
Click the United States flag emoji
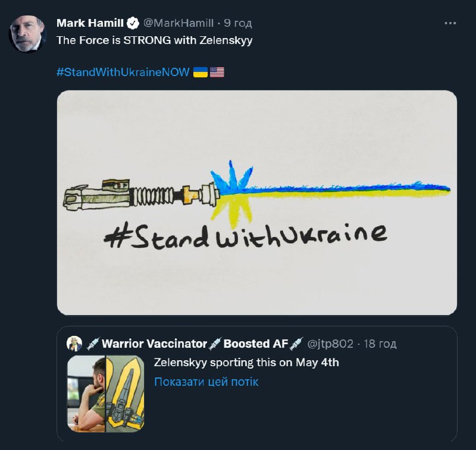tap(217, 72)
